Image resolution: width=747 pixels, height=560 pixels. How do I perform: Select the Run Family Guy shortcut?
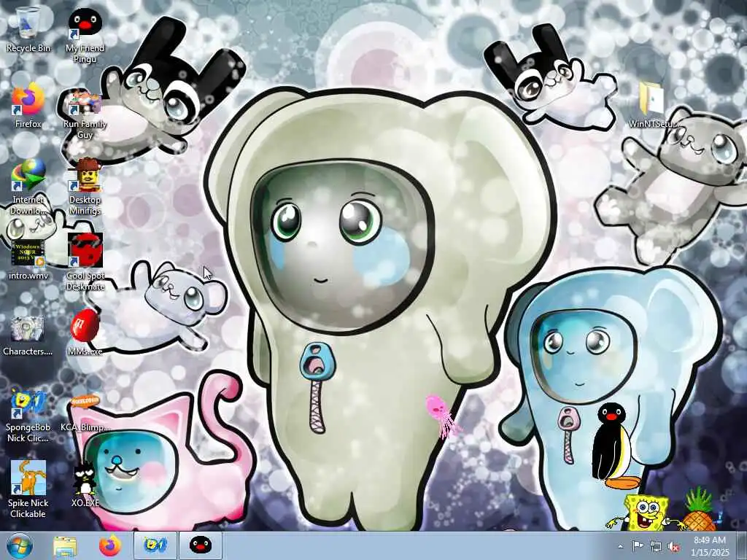pos(85,114)
